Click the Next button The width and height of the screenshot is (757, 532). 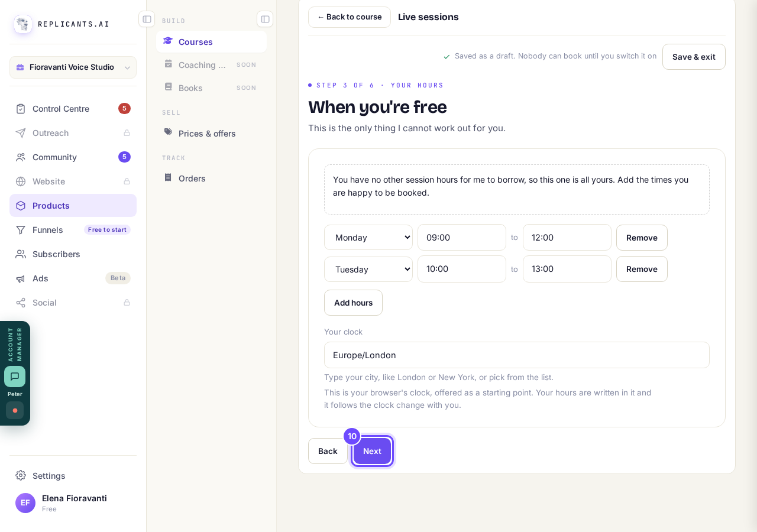tap(372, 451)
